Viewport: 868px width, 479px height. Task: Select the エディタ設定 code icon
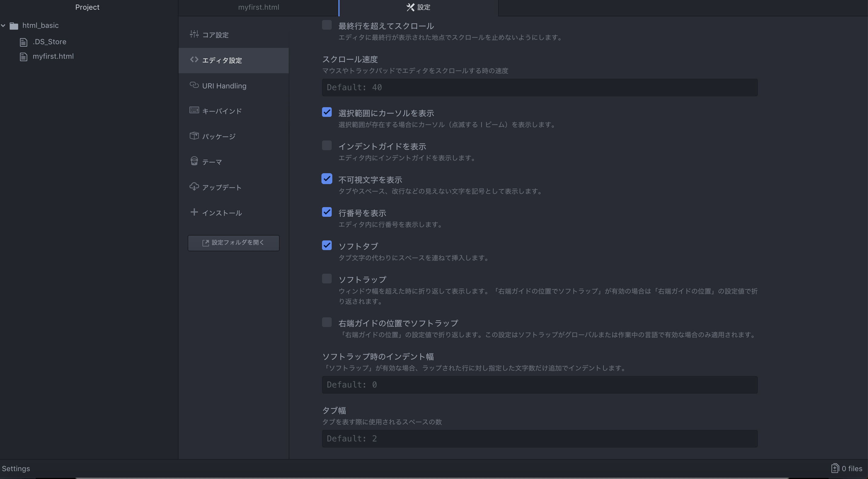pos(194,60)
